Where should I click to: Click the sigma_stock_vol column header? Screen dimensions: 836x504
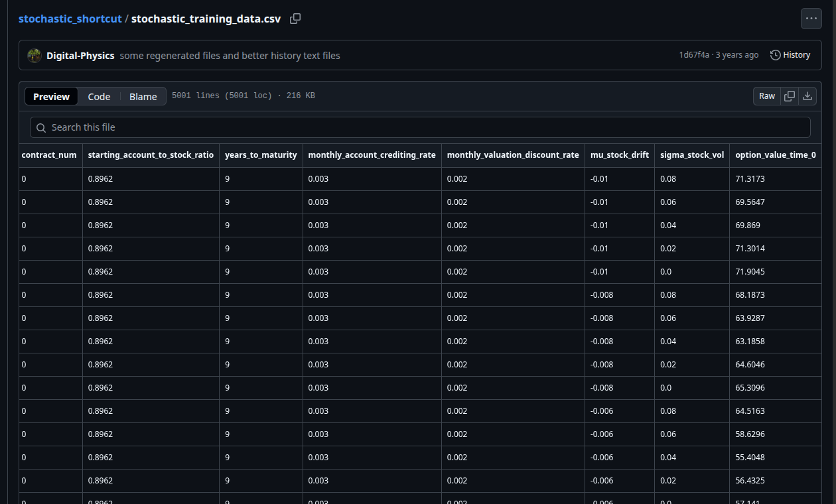(691, 155)
